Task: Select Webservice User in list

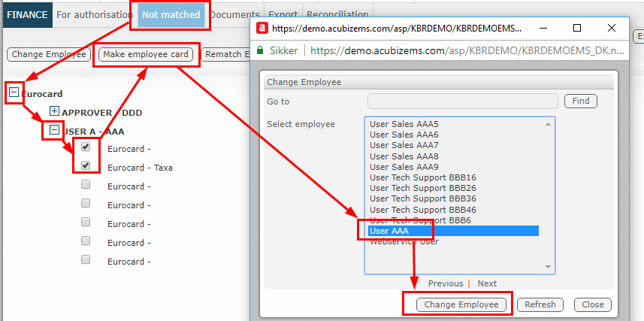Action: tap(404, 241)
